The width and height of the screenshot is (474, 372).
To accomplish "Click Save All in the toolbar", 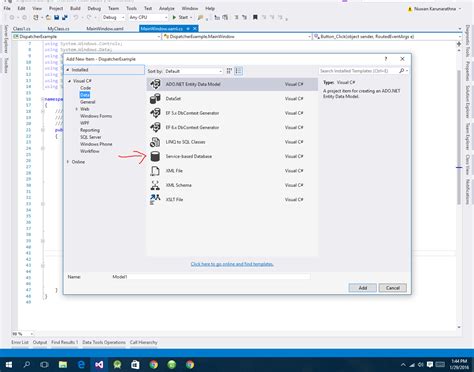I will click(65, 17).
